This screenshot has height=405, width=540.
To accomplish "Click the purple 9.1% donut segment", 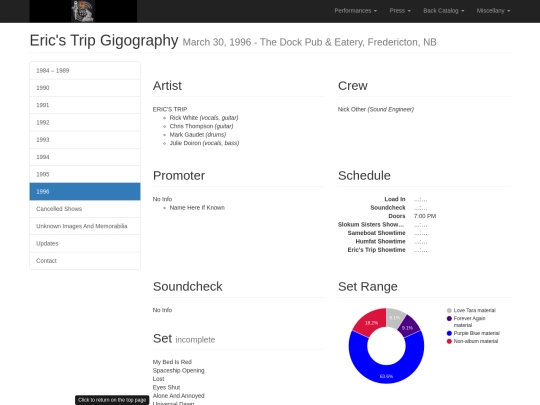I will pos(408,327).
